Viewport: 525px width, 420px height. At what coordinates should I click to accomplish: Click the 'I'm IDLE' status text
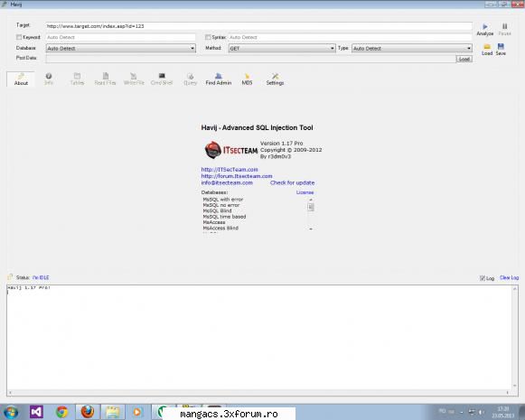41,278
